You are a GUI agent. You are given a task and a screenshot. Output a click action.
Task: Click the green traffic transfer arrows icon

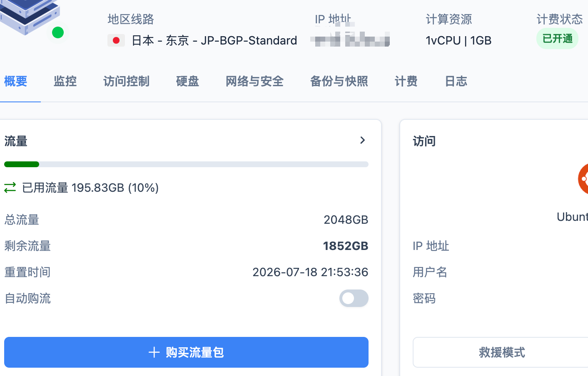click(10, 188)
